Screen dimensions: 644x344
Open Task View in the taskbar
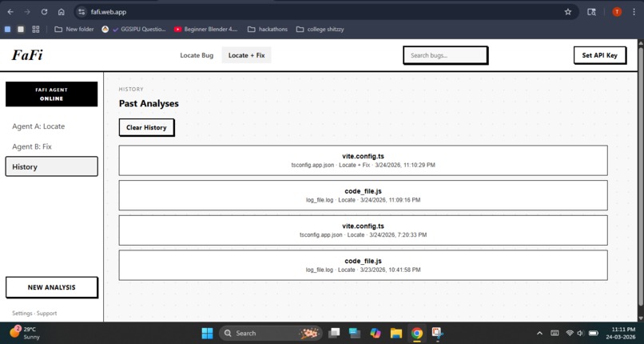click(x=334, y=333)
